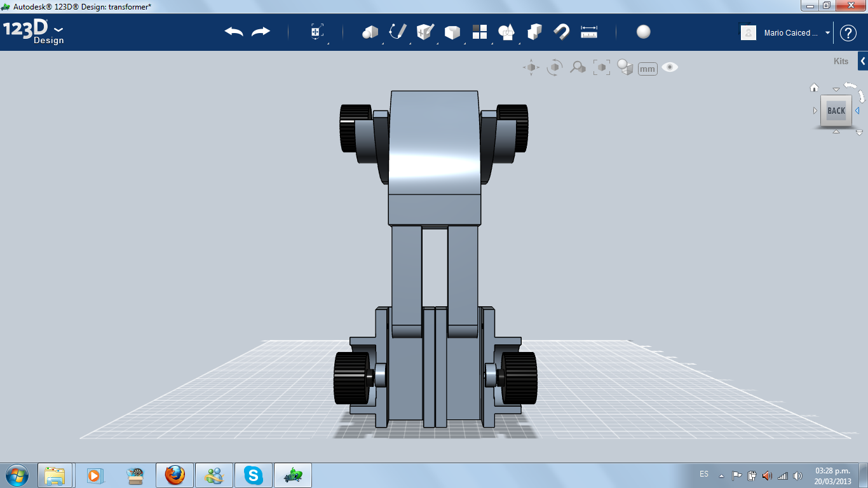
Task: Rotate view with cube's bottom triangle arrow
Action: [x=836, y=132]
